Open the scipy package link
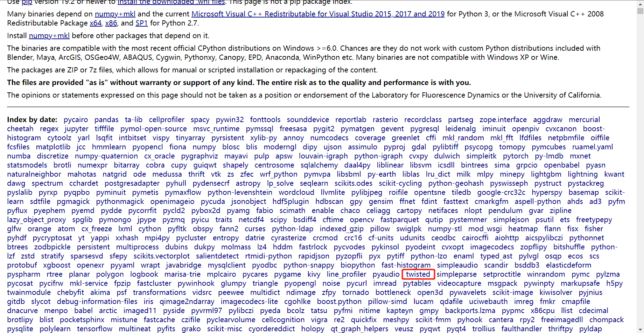The width and height of the screenshot is (644, 333). point(279,220)
